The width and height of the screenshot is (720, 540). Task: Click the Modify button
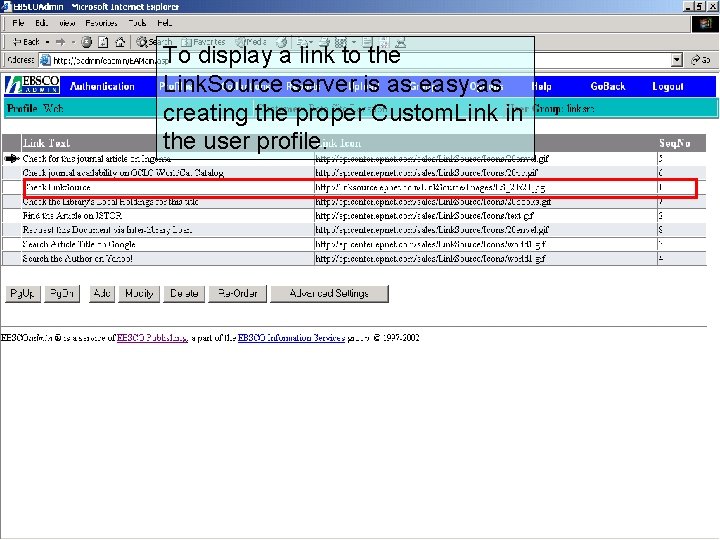pyautogui.click(x=139, y=293)
